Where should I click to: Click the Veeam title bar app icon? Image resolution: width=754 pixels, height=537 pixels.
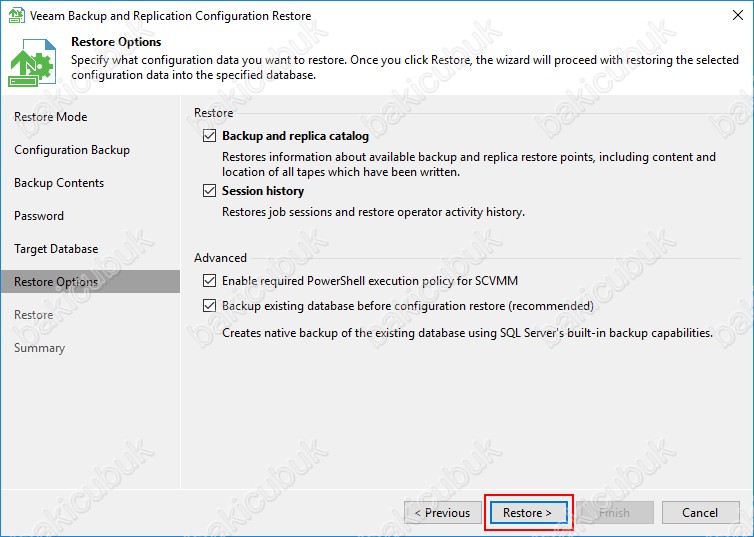pos(16,15)
